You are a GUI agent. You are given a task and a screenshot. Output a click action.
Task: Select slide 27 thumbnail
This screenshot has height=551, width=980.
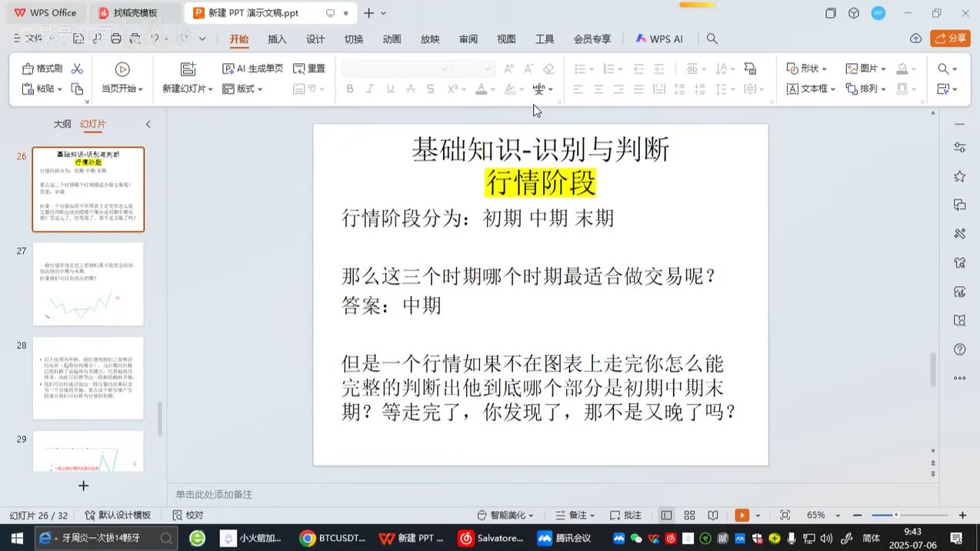click(88, 283)
